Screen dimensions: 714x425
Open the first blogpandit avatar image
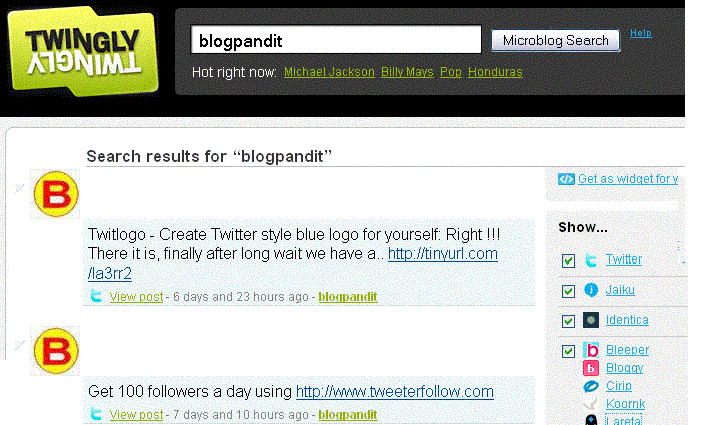click(x=55, y=194)
